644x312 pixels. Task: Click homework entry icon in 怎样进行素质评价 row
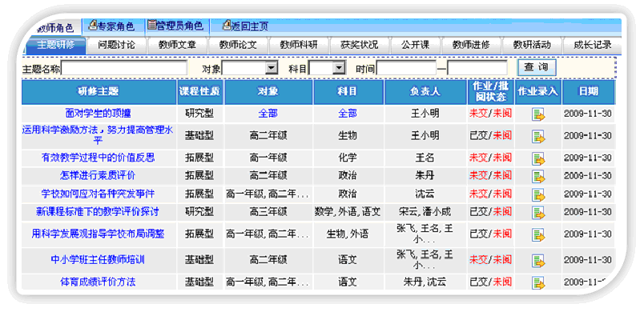click(538, 177)
